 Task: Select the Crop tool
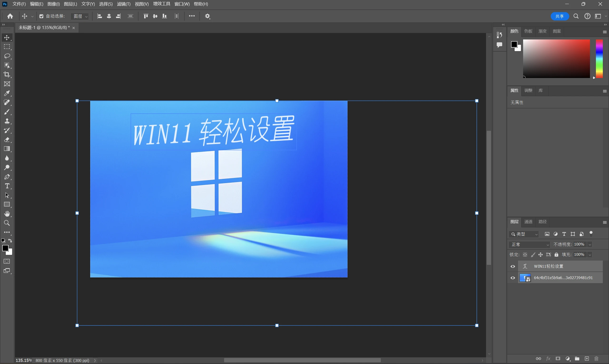tap(7, 75)
